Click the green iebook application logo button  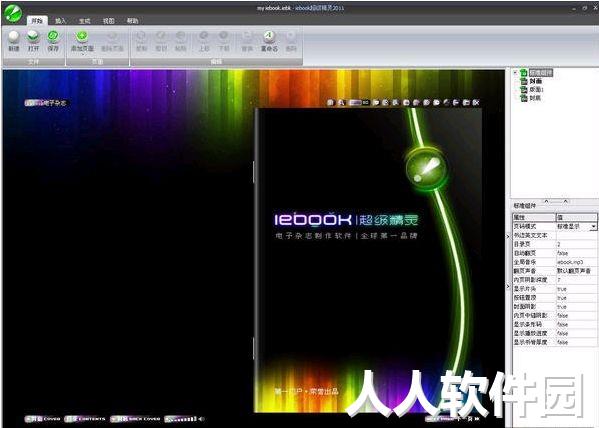(13, 13)
